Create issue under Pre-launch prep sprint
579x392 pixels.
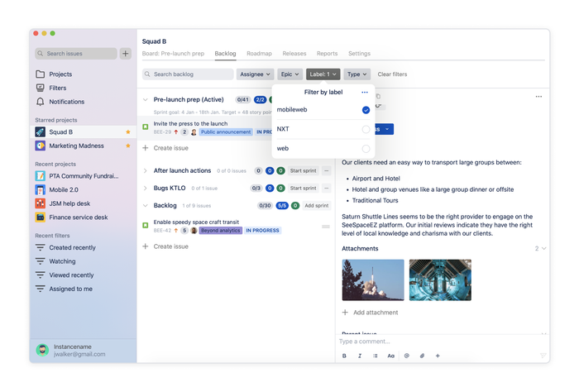(166, 148)
